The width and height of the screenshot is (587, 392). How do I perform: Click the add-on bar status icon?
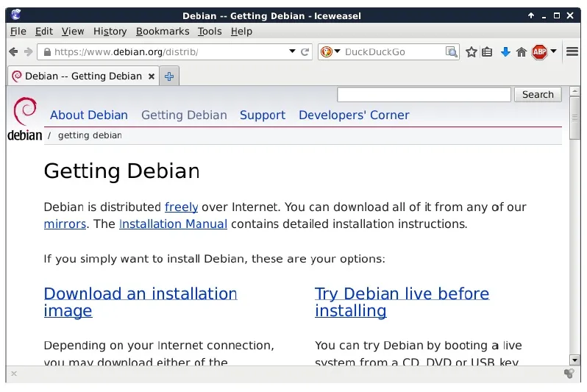pyautogui.click(x=569, y=374)
